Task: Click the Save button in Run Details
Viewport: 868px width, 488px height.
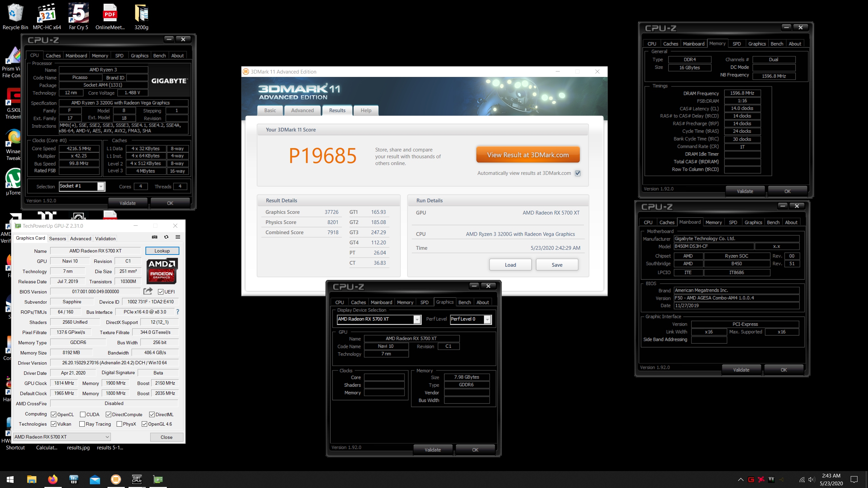Action: [557, 265]
